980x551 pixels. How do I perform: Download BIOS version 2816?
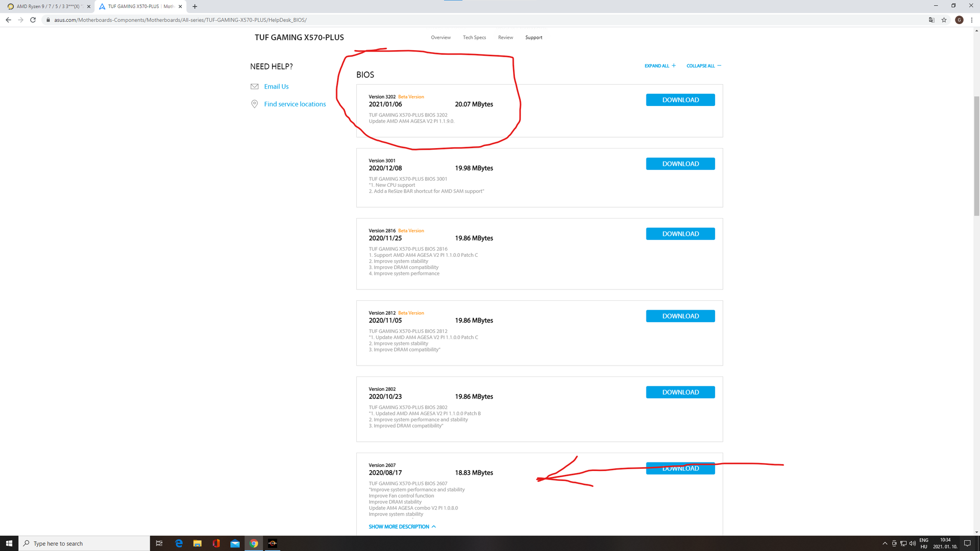tap(680, 234)
